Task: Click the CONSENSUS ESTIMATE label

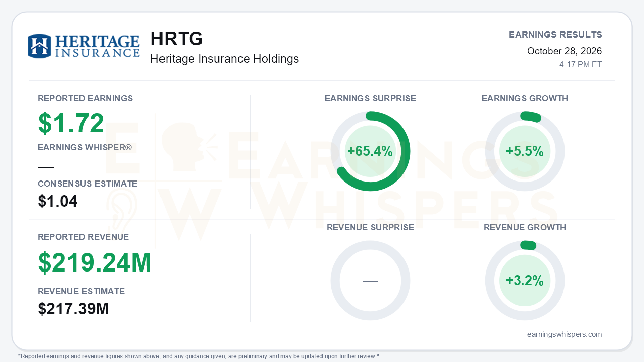Action: pos(88,184)
